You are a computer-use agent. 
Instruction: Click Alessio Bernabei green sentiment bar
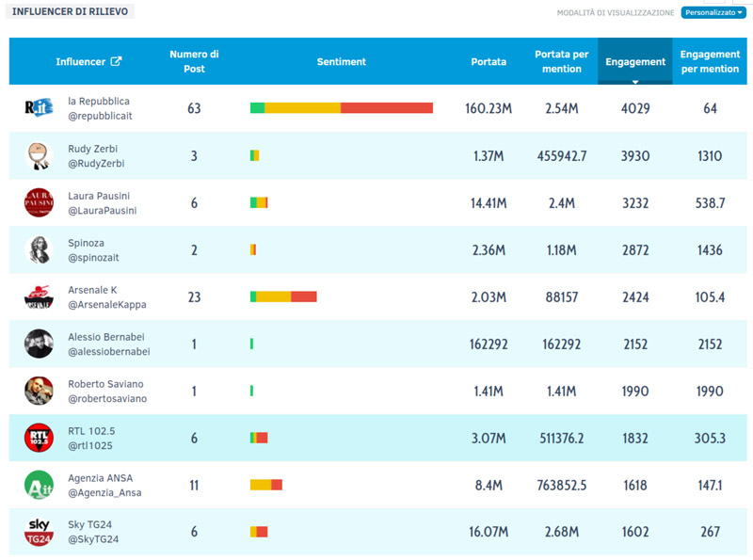251,344
